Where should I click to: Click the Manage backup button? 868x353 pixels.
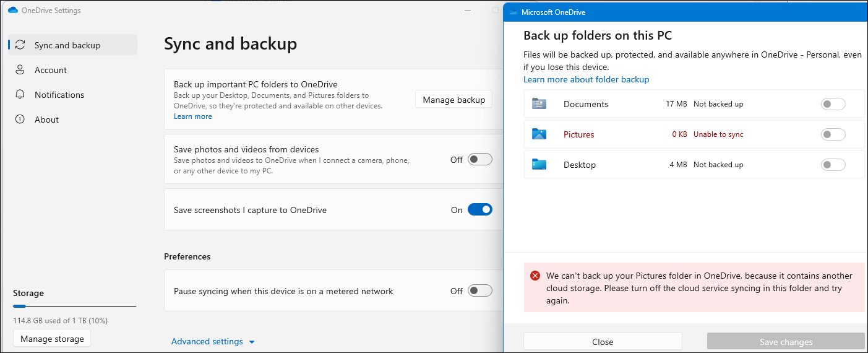[453, 100]
